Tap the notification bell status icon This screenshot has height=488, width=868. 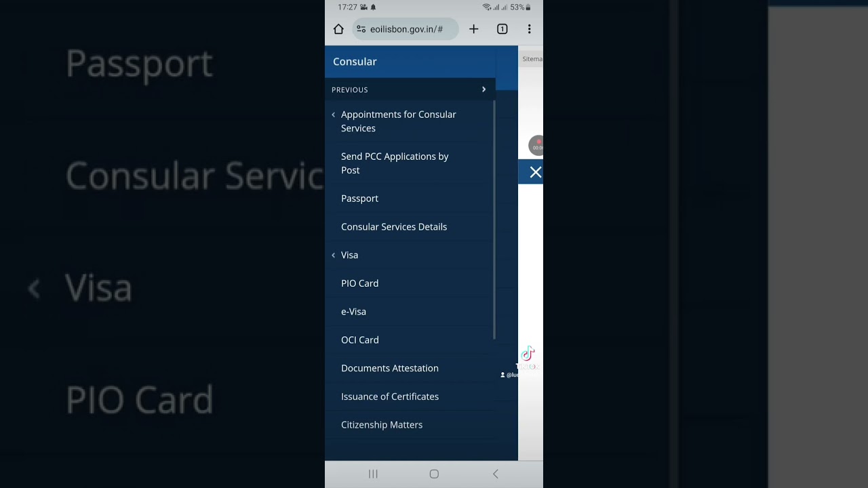(373, 7)
